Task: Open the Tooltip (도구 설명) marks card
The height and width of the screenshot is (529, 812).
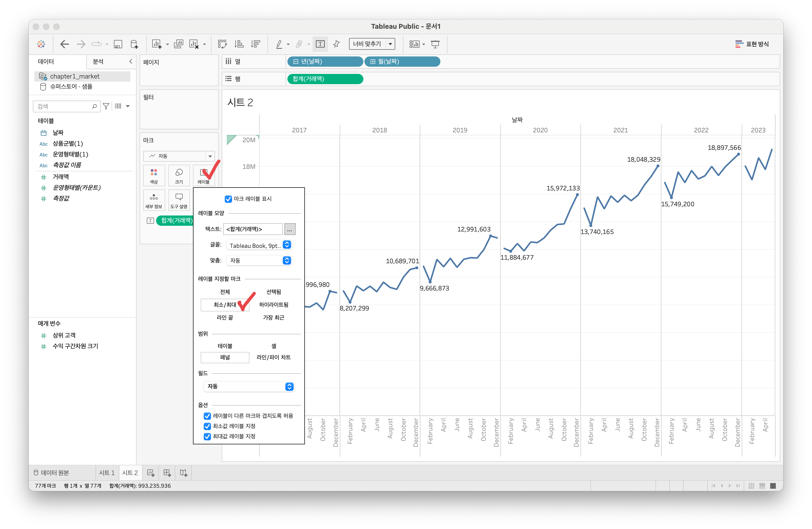Action: coord(179,200)
